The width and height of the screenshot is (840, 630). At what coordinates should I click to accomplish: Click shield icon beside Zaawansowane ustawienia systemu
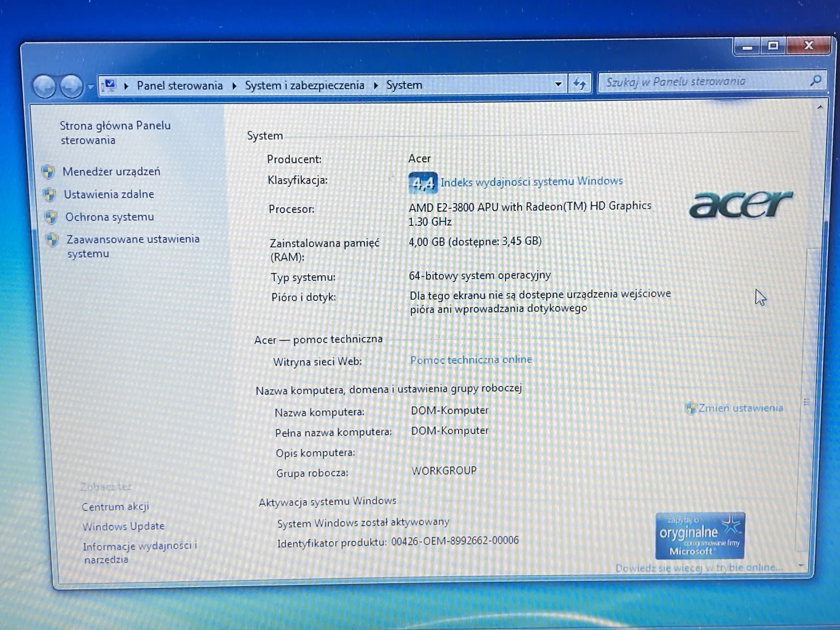pos(52,240)
